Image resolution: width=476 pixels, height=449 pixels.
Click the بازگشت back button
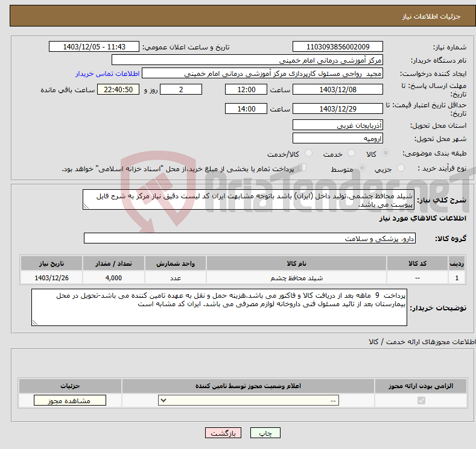(x=223, y=433)
